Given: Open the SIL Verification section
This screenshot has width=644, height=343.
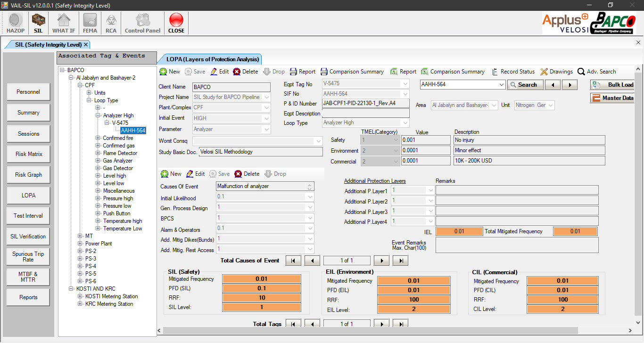Looking at the screenshot, I should [28, 237].
